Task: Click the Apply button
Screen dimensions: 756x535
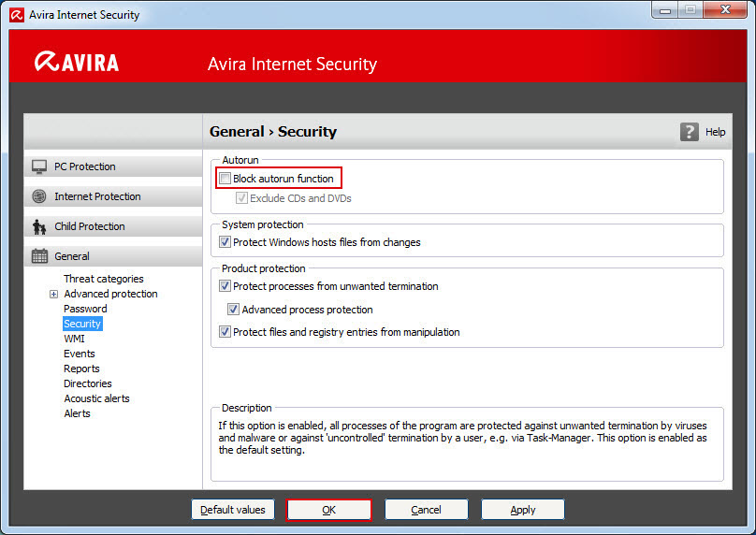Action: coord(523,510)
